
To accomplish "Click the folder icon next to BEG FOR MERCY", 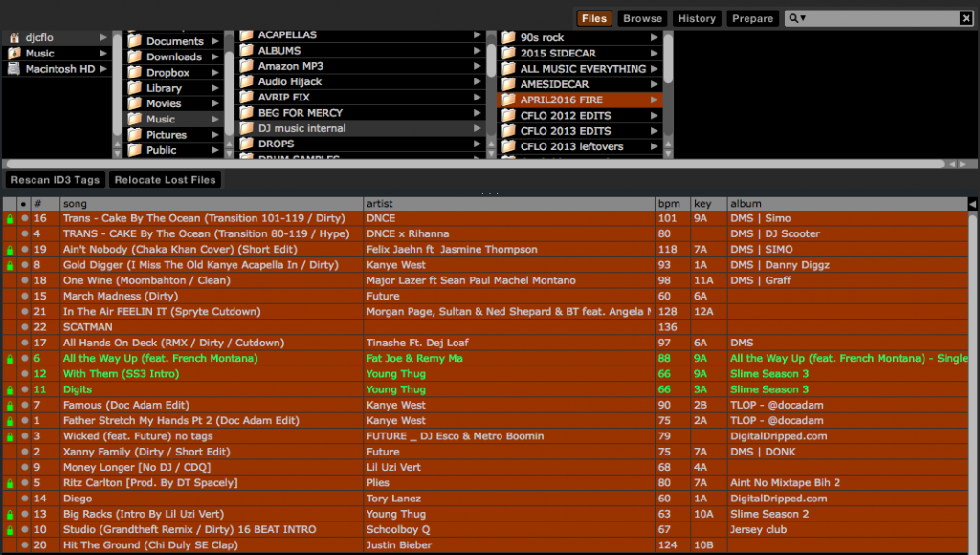I will [x=246, y=113].
